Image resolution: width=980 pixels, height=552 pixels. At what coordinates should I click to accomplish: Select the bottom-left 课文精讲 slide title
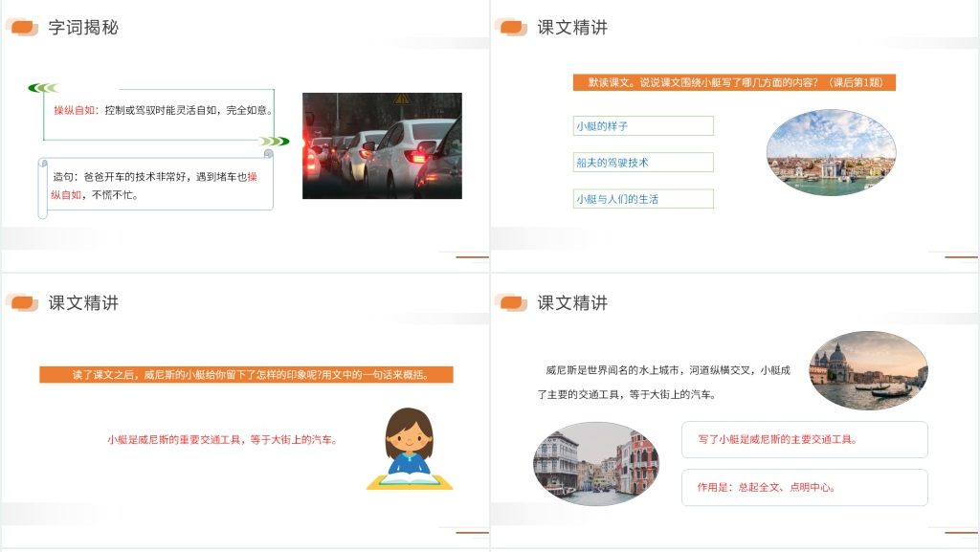click(83, 303)
